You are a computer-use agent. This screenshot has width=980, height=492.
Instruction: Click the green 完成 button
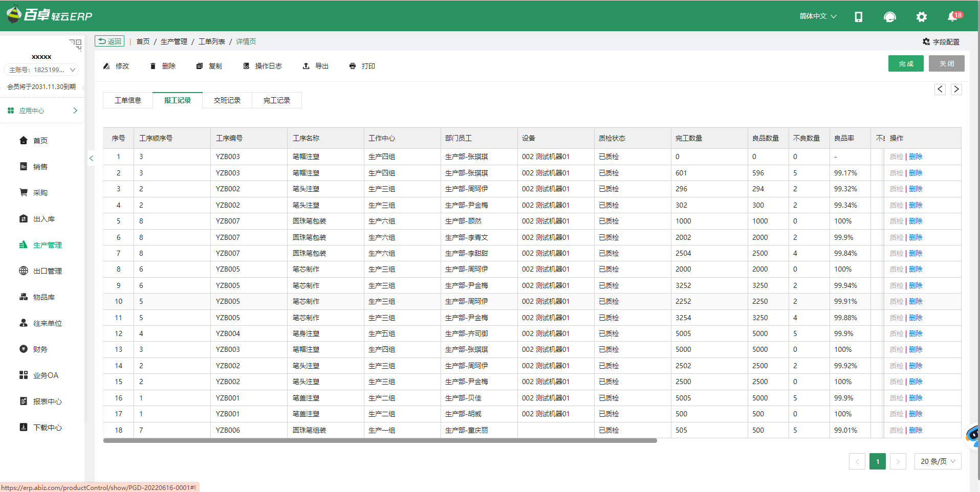click(x=906, y=63)
